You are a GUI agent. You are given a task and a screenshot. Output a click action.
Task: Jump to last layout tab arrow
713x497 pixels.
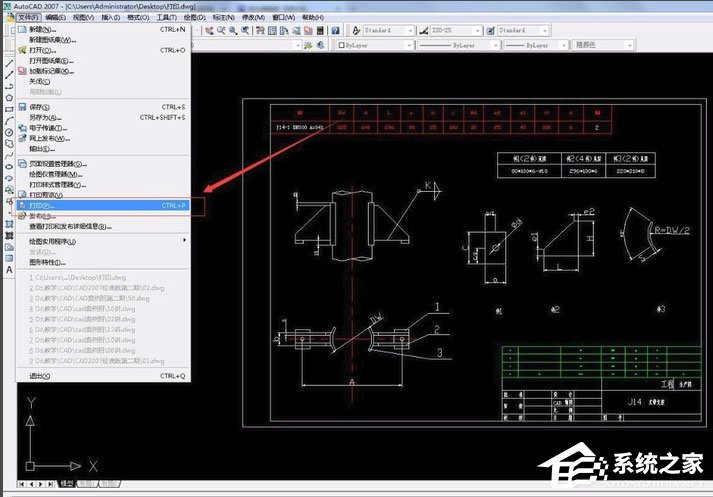click(51, 484)
